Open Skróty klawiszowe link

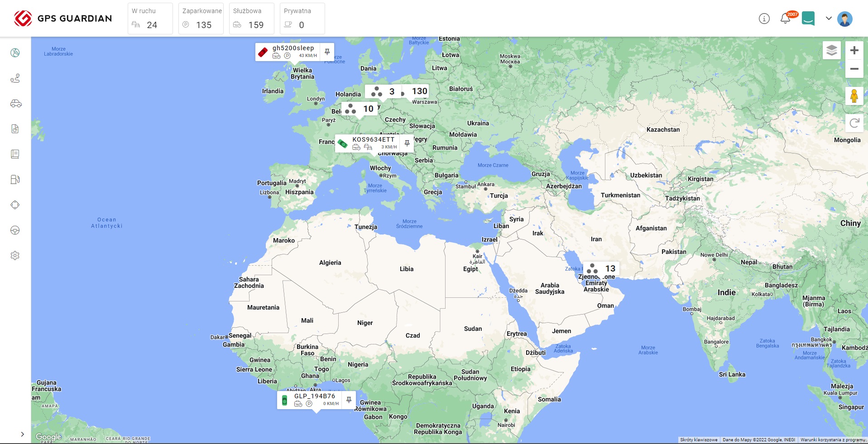[x=699, y=440]
